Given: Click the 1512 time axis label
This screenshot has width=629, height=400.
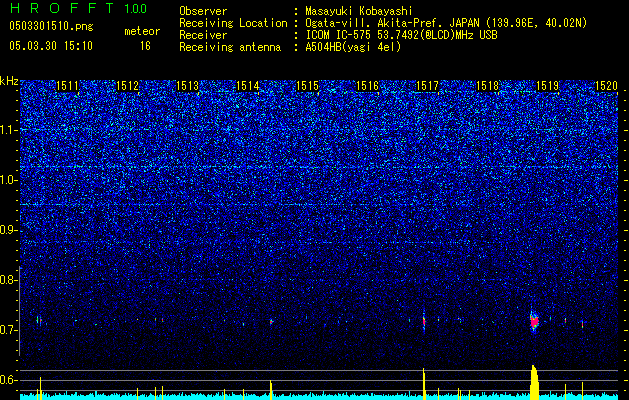Looking at the screenshot, I should (x=128, y=86).
